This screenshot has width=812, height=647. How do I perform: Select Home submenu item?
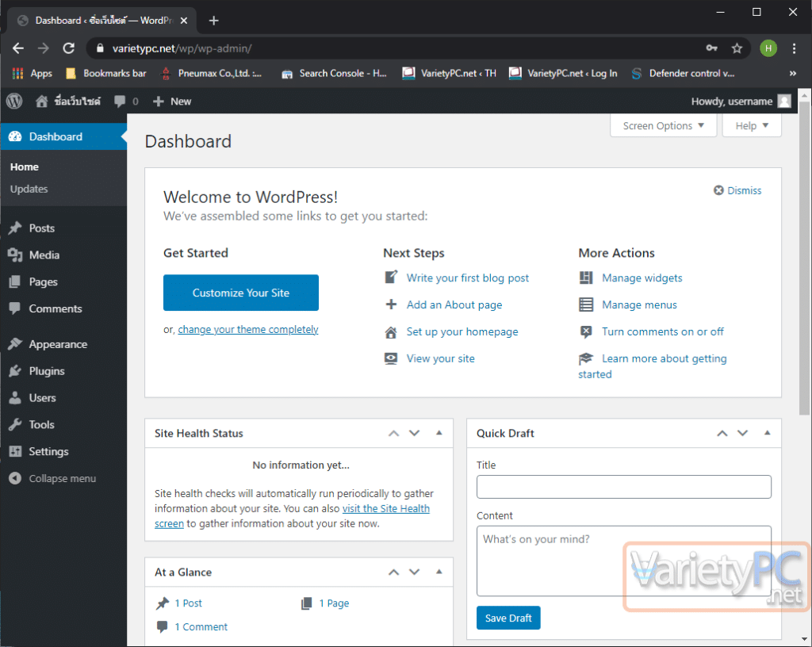point(25,167)
